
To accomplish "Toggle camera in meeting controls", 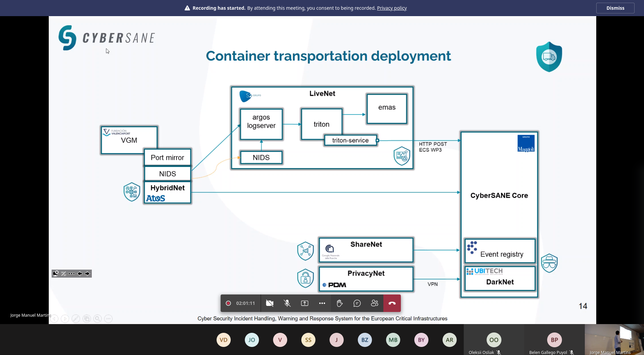I will pos(270,303).
